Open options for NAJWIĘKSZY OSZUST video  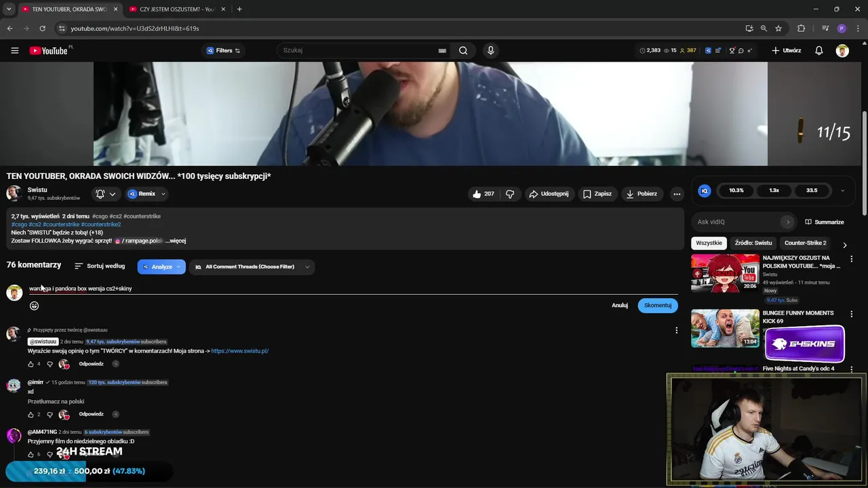tap(852, 259)
